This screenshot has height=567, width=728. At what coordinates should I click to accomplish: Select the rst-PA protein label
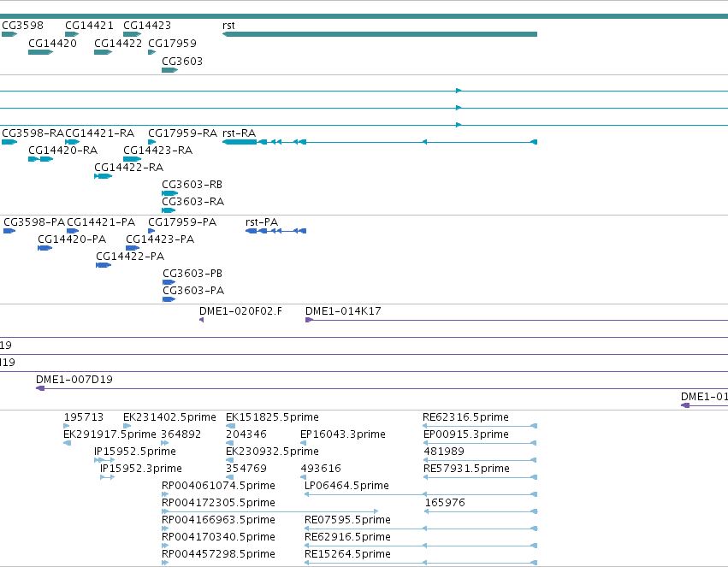pos(262,222)
